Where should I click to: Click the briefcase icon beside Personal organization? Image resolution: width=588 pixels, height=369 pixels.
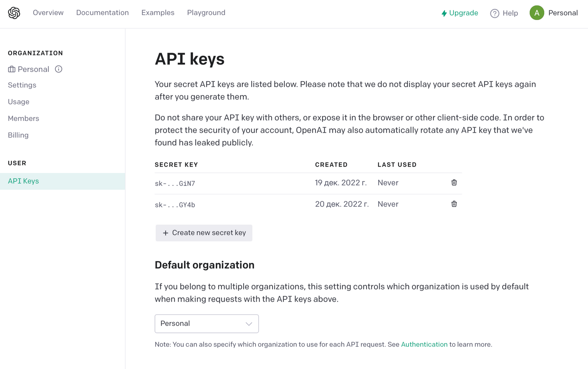(x=12, y=69)
